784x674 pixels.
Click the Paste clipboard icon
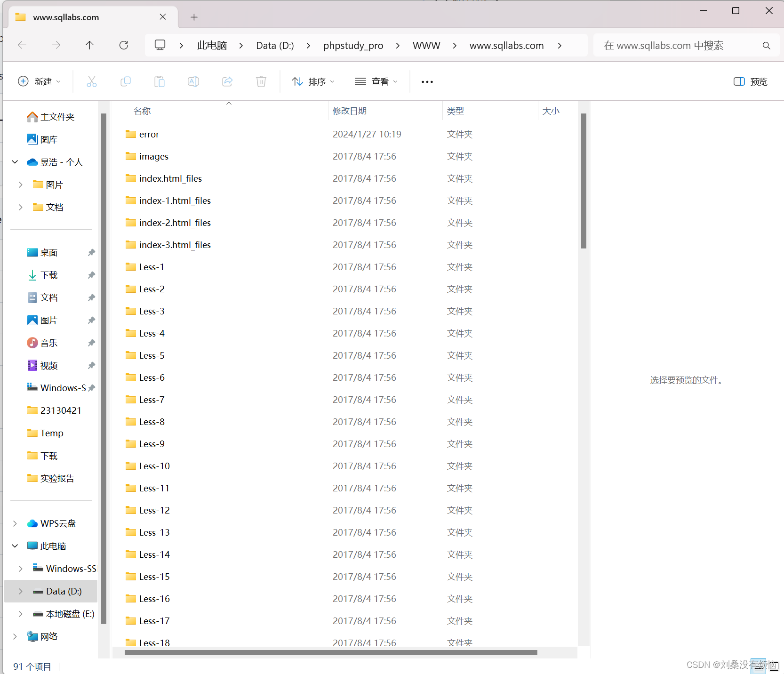[x=160, y=81]
